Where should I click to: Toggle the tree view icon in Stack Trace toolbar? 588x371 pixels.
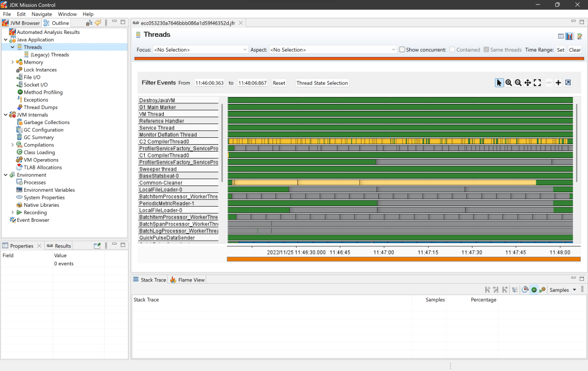(x=514, y=290)
